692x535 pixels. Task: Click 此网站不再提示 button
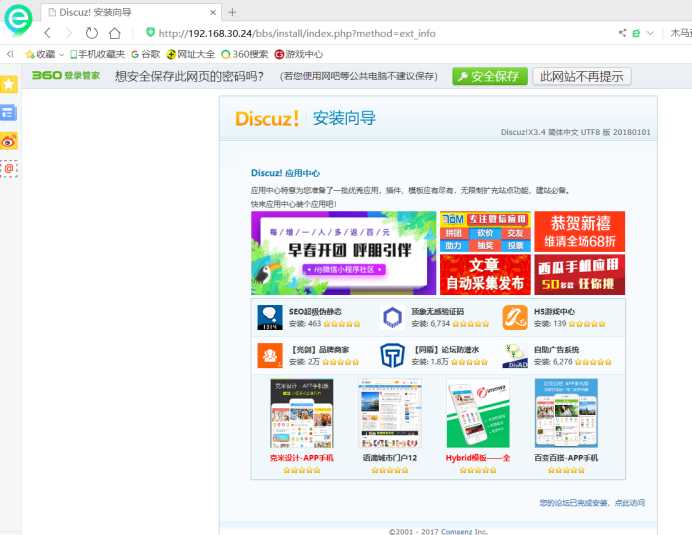(582, 76)
